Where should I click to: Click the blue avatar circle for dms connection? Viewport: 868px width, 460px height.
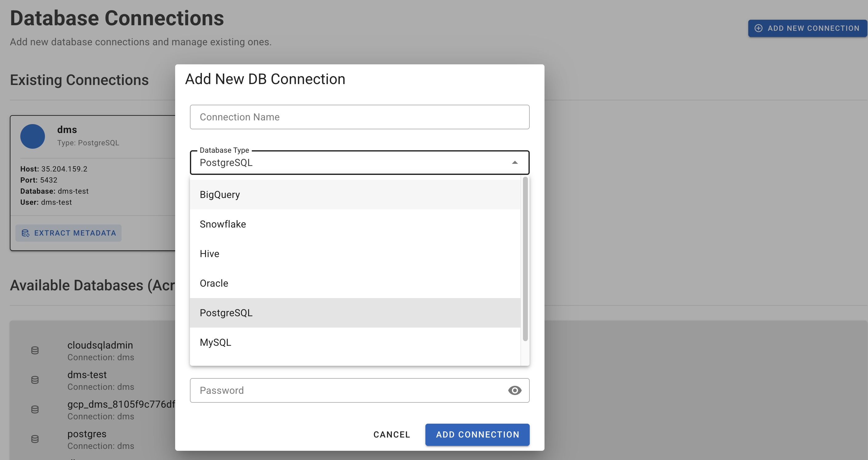[33, 136]
